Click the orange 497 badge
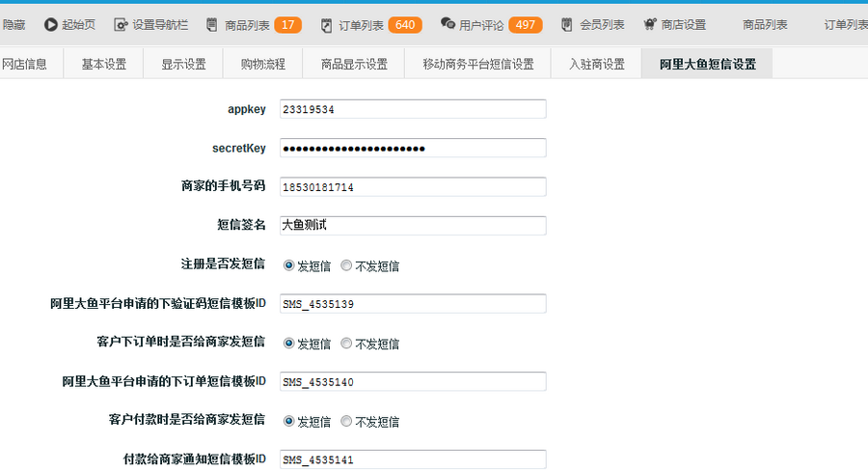The image size is (868, 471). click(526, 25)
